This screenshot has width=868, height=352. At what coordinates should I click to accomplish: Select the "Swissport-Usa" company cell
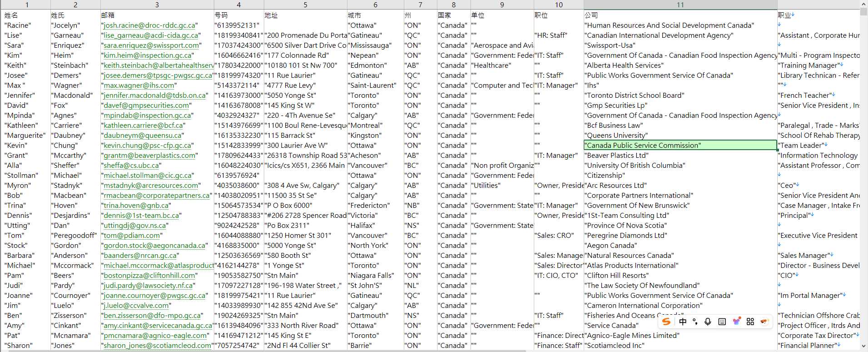point(680,45)
